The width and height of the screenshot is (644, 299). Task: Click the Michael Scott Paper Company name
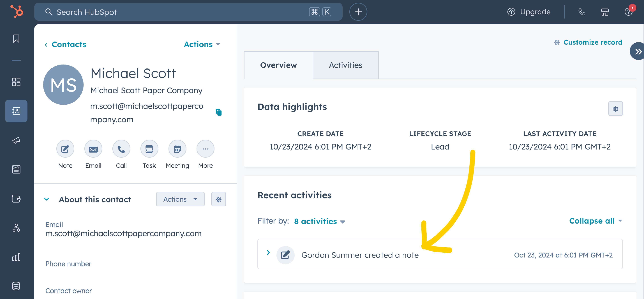(146, 90)
